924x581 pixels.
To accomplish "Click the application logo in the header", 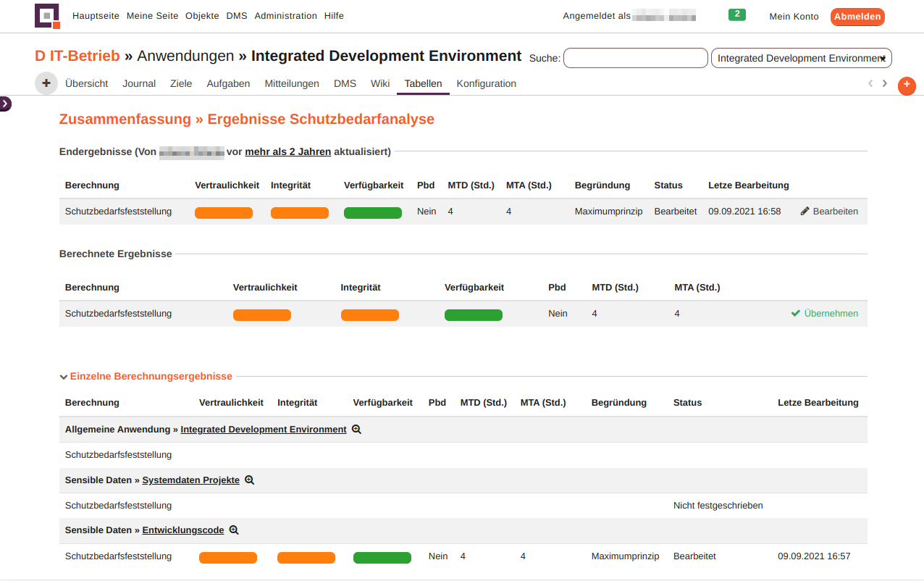I will click(x=47, y=16).
